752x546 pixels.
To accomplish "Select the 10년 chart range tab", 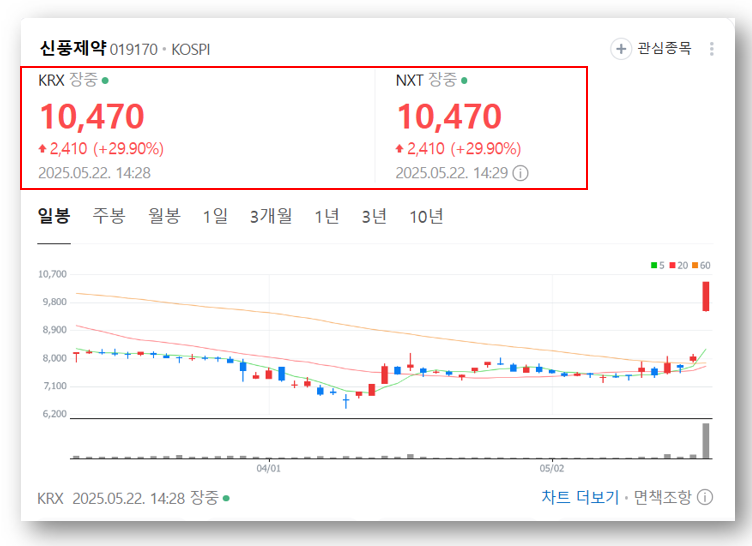I will coord(426,216).
